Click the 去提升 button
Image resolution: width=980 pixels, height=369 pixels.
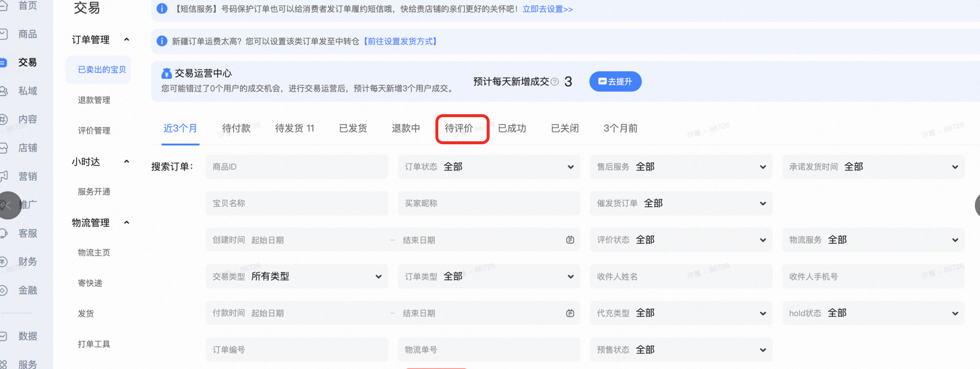click(615, 81)
